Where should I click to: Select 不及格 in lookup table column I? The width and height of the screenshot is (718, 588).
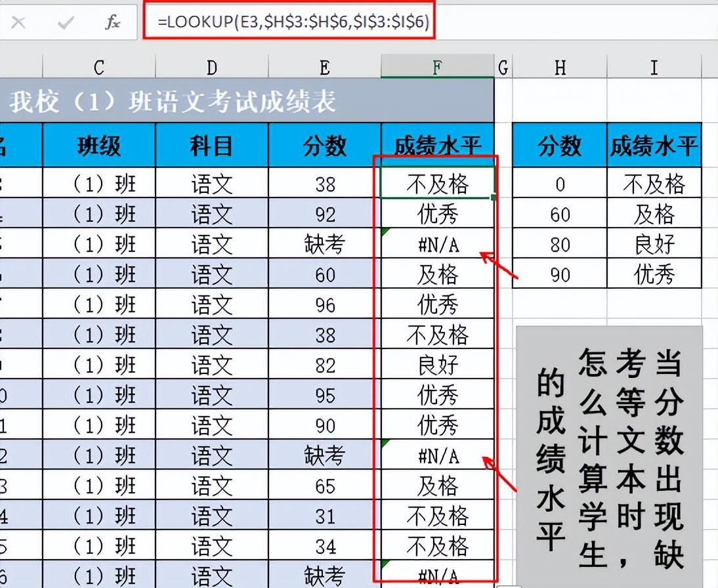point(654,184)
